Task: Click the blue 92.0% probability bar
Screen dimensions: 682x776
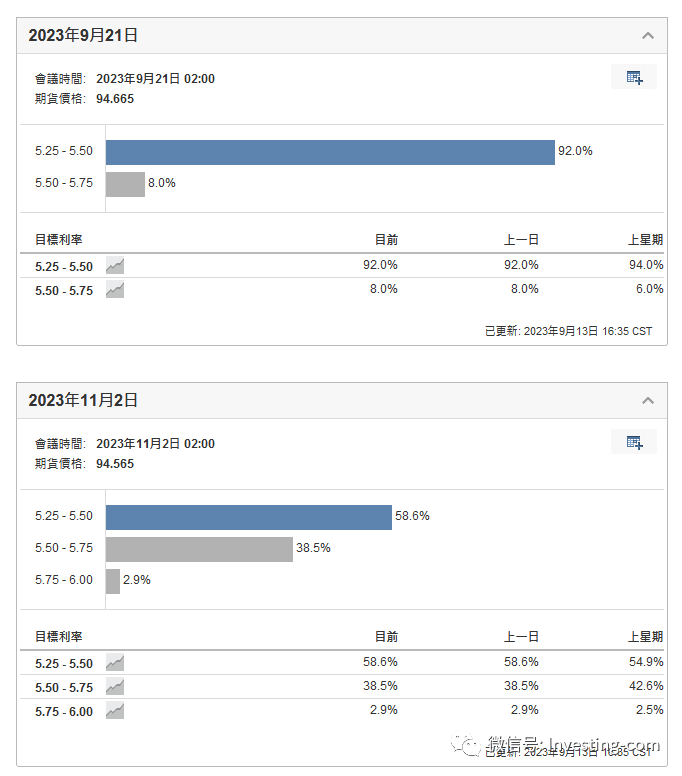Action: pyautogui.click(x=330, y=152)
